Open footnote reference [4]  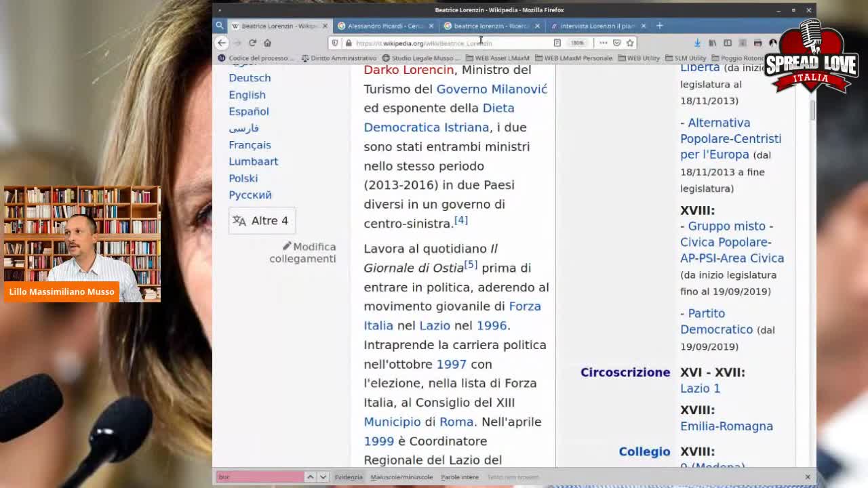pos(461,220)
